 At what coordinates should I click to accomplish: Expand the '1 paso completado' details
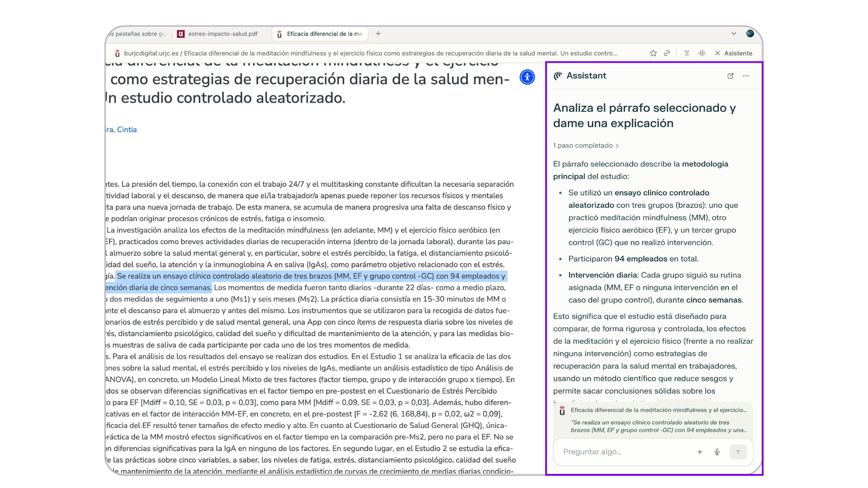pos(586,145)
